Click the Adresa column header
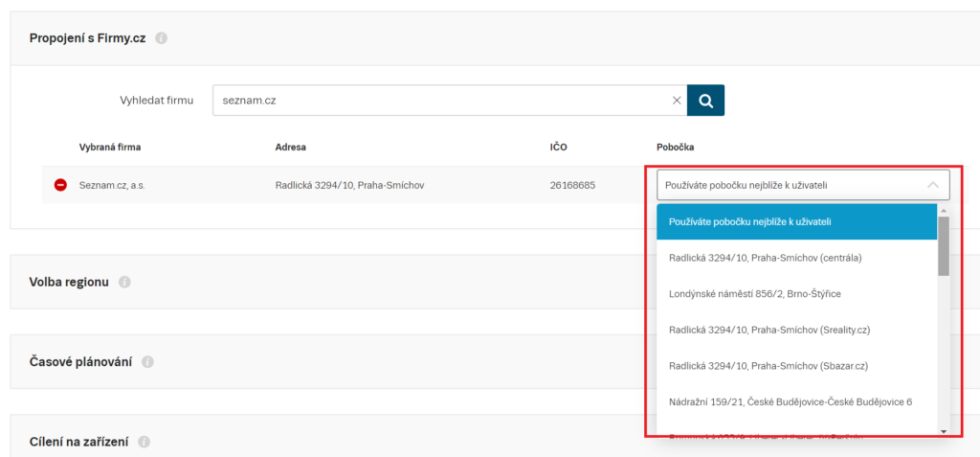The height and width of the screenshot is (457, 980). tap(291, 148)
